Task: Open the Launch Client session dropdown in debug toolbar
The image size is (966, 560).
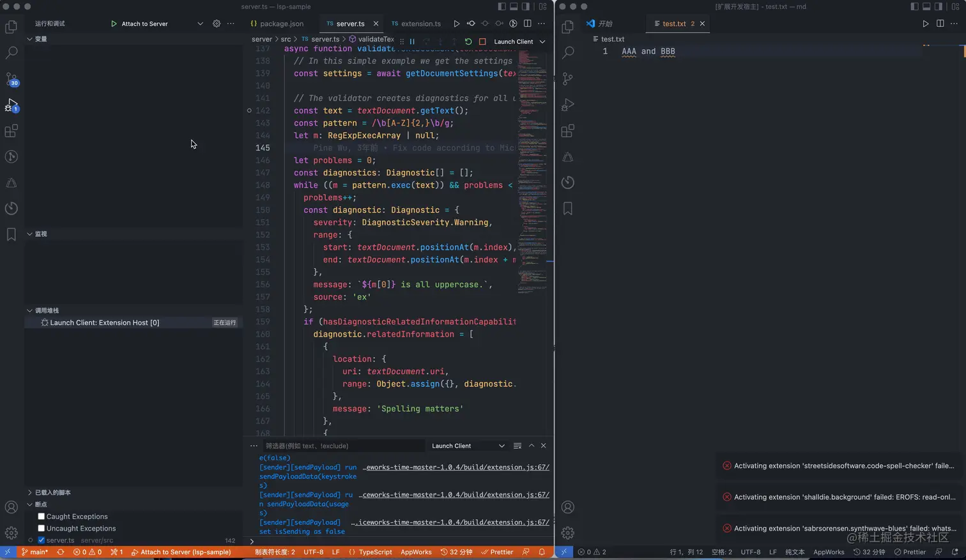Action: [x=520, y=42]
